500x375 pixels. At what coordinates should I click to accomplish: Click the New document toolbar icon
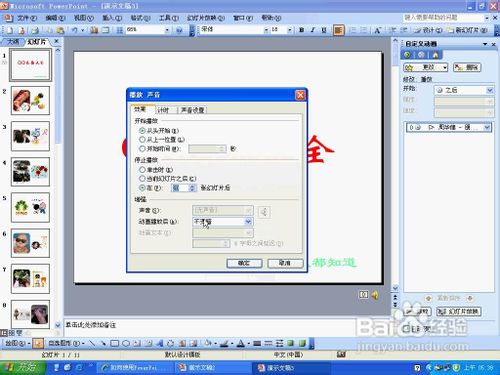point(10,30)
